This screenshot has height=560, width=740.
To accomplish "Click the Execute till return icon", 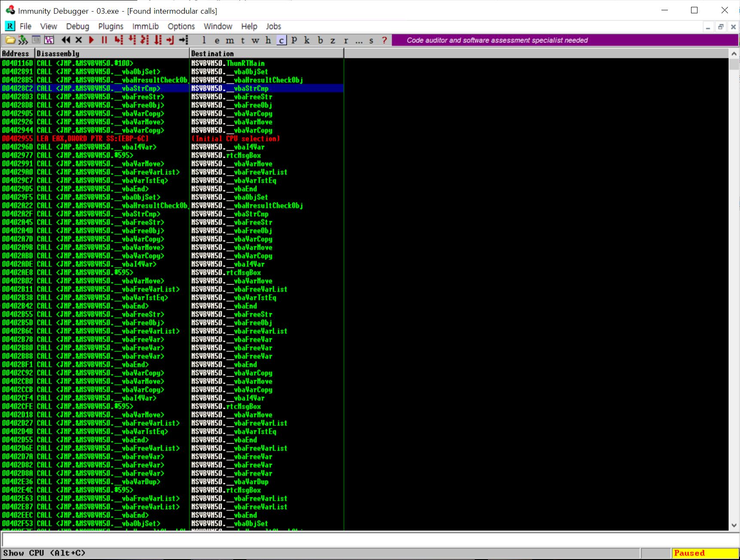I will tap(170, 40).
